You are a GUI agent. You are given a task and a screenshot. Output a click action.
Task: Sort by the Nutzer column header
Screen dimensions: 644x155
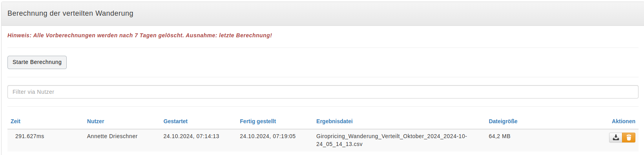[x=95, y=121]
